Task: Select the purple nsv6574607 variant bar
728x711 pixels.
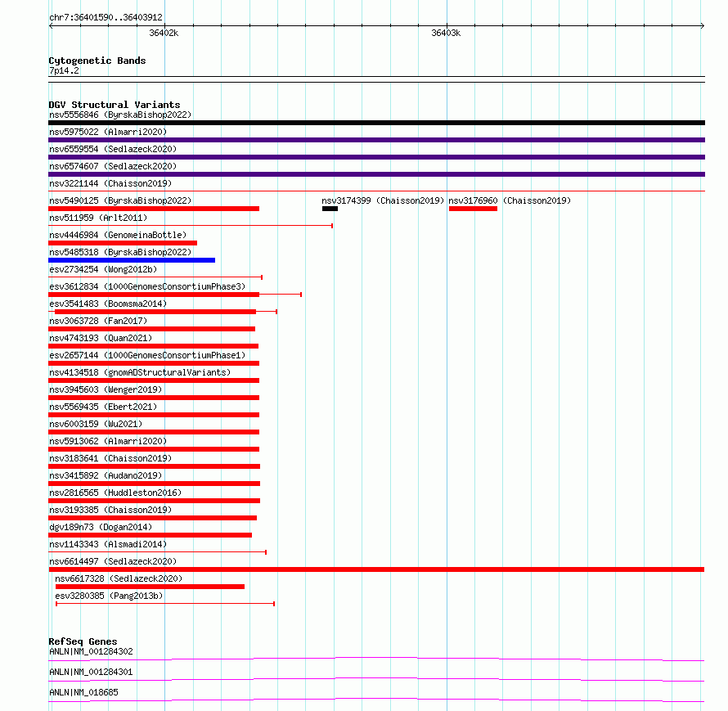Action: coord(376,174)
